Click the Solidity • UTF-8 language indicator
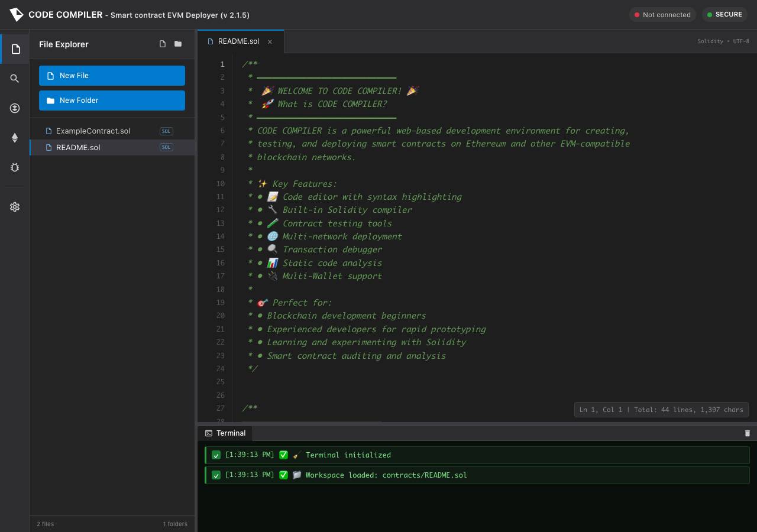Screen dimensions: 757x532 pos(723,41)
